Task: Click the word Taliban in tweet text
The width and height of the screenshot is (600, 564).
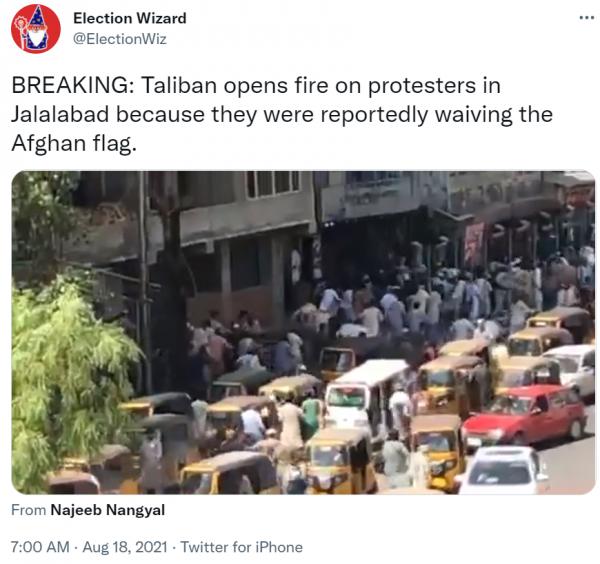Action: pos(180,85)
